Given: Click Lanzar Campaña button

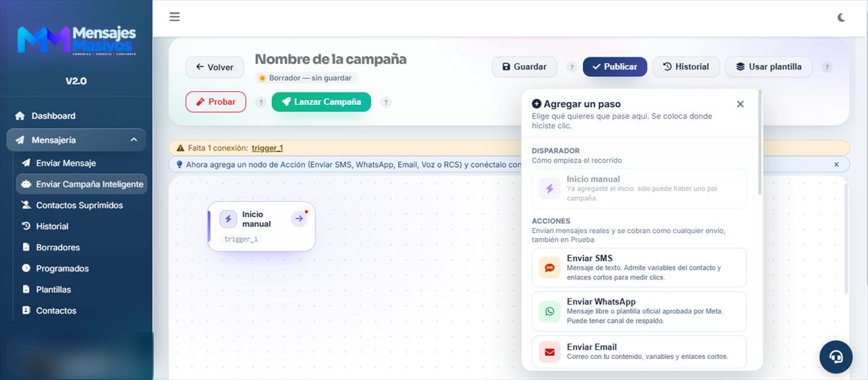Looking at the screenshot, I should click(321, 102).
